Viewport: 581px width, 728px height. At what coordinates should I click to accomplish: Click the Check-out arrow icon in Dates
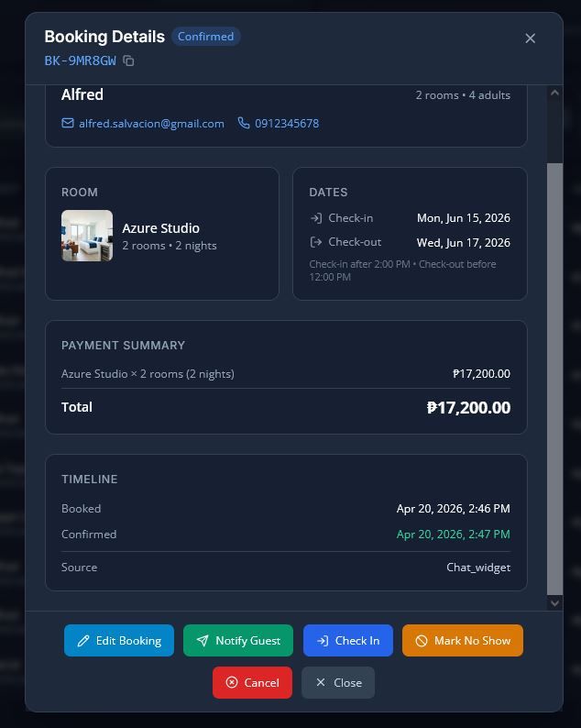316,242
